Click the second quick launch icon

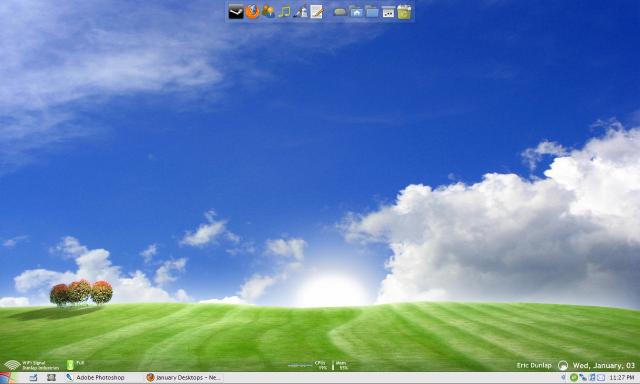pyautogui.click(x=51, y=378)
